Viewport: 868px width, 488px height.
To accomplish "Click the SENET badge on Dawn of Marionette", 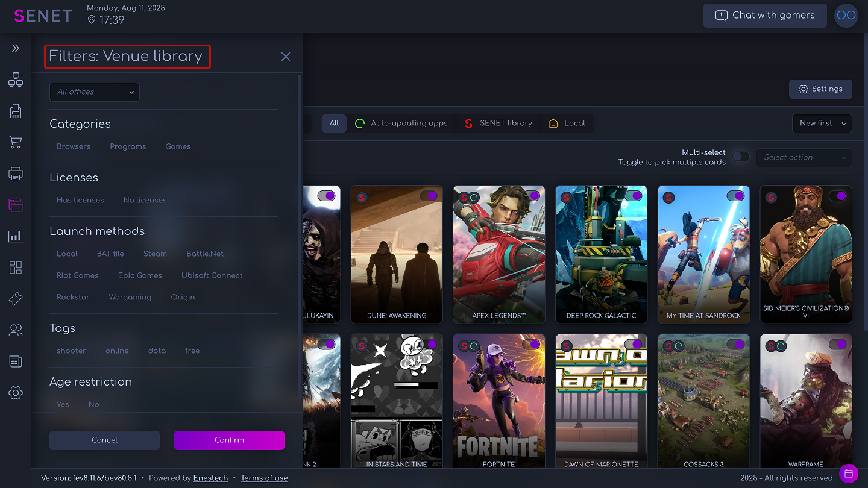I will (x=567, y=346).
